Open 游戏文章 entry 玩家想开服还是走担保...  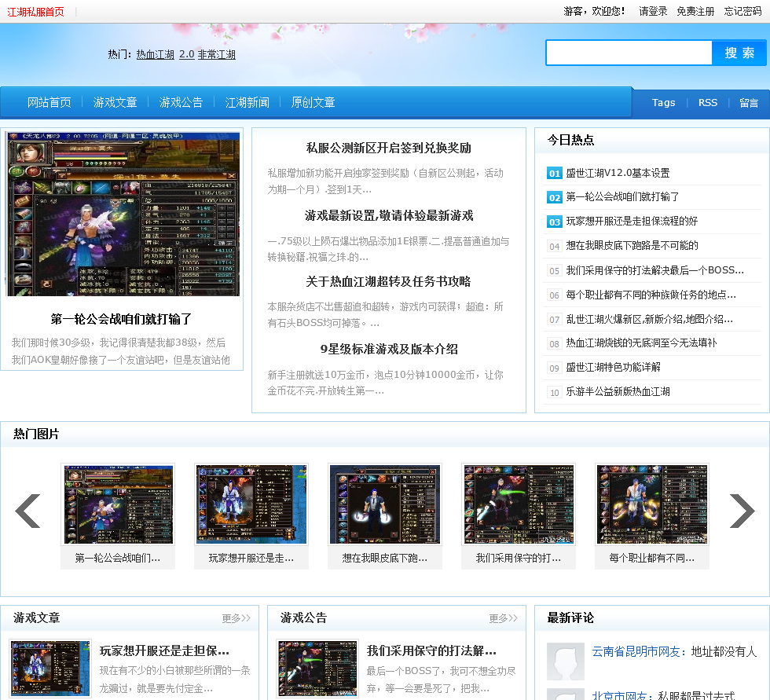tap(164, 651)
